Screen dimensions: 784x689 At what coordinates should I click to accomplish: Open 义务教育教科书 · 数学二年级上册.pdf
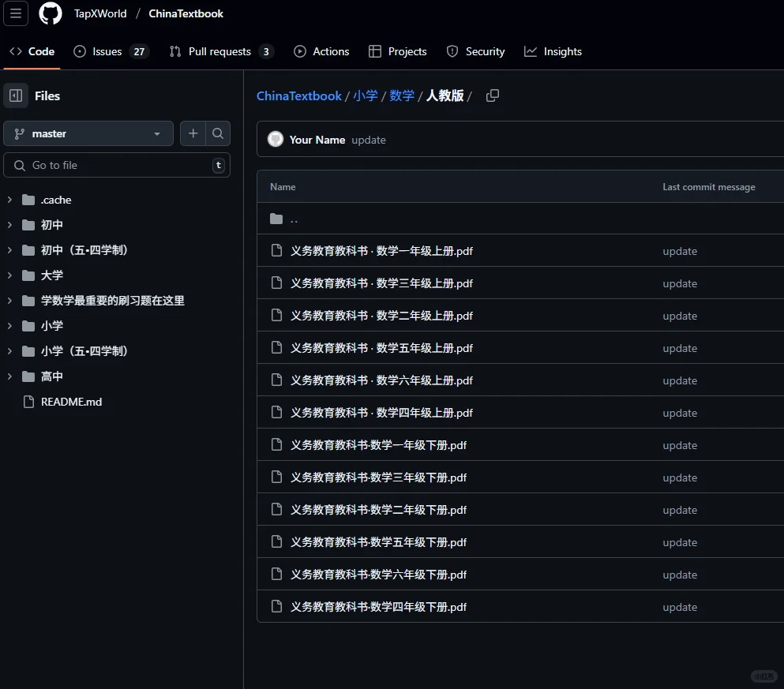coord(381,316)
